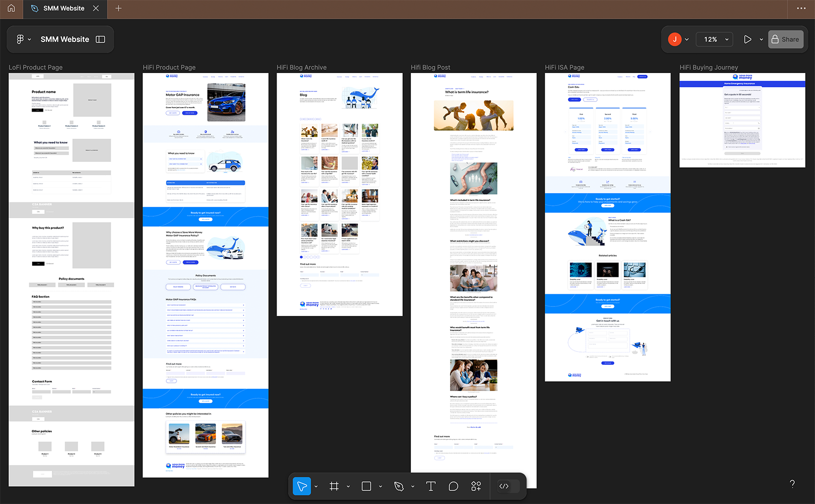Open help with the question mark button
This screenshot has width=815, height=504.
[x=792, y=484]
